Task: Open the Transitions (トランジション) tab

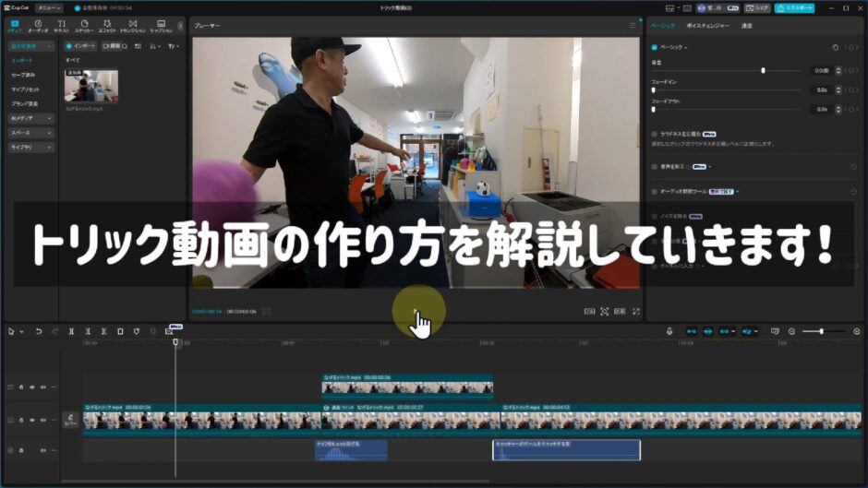Action: (x=133, y=26)
